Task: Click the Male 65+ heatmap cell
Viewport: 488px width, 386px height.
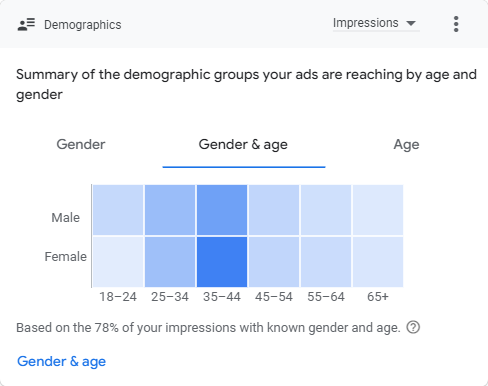Action: 378,210
